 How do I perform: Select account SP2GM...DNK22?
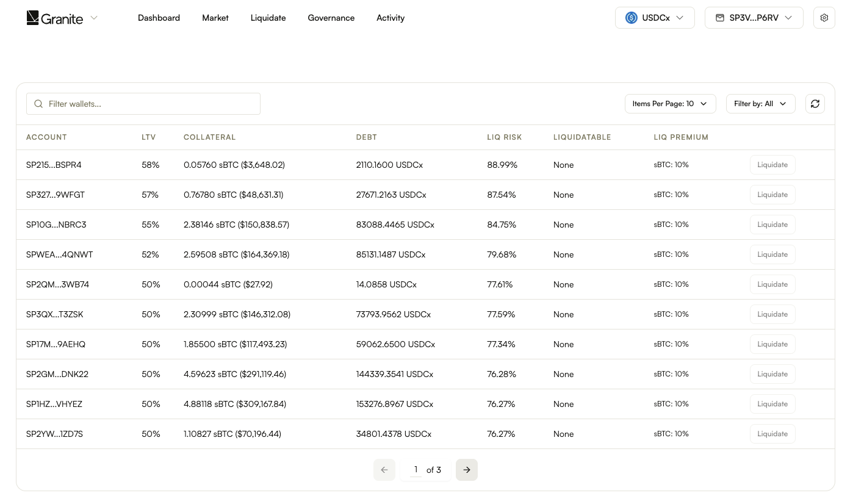57,374
